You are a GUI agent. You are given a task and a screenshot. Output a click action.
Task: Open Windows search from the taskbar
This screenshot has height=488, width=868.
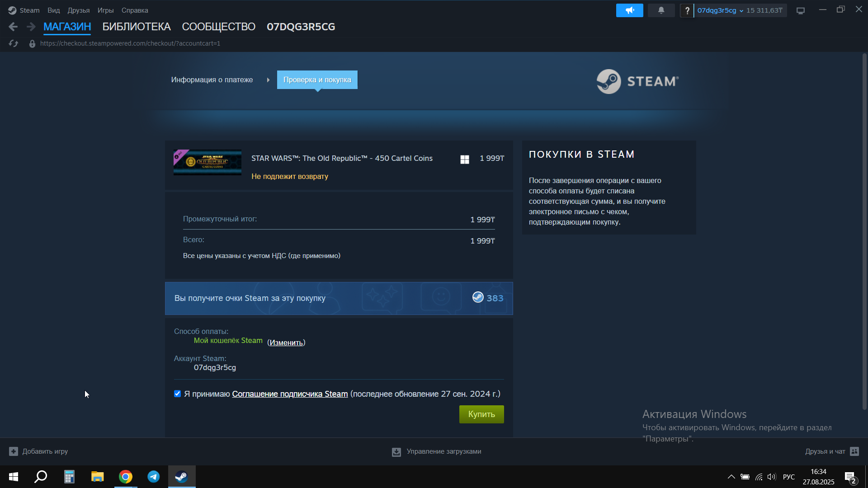pyautogui.click(x=41, y=477)
